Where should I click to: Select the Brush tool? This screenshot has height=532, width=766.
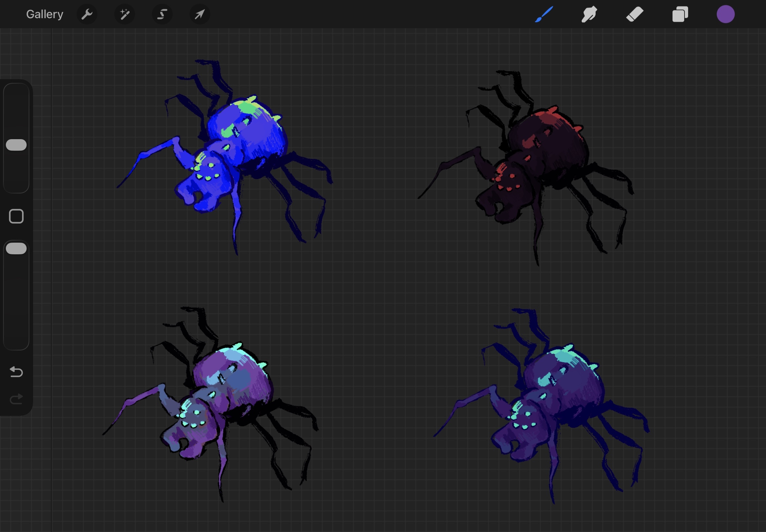544,14
